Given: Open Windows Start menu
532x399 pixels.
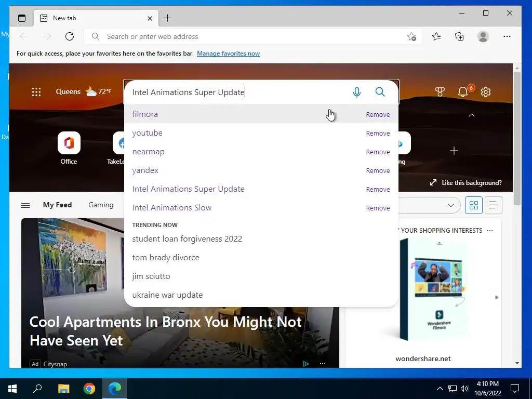Looking at the screenshot, I should pos(12,389).
